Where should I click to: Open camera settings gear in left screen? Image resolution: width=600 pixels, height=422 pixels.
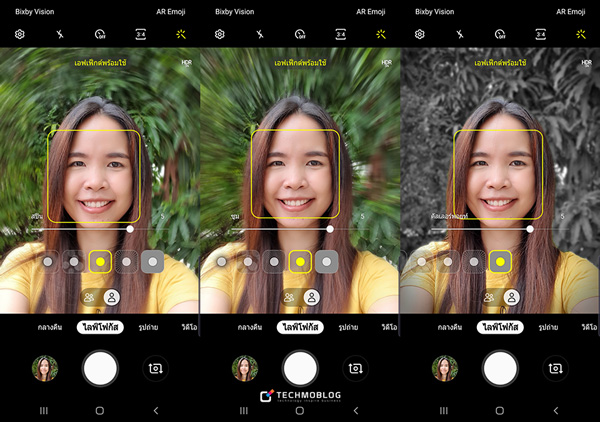[x=19, y=34]
